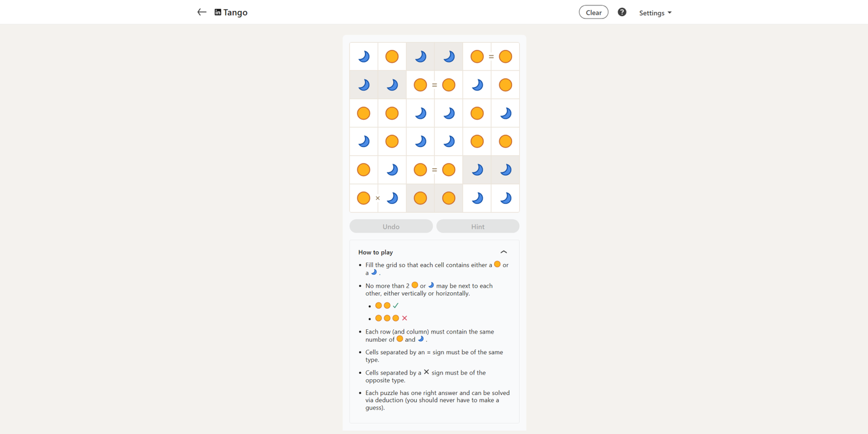The height and width of the screenshot is (434, 868).
Task: Click the back arrow icon
Action: [202, 12]
